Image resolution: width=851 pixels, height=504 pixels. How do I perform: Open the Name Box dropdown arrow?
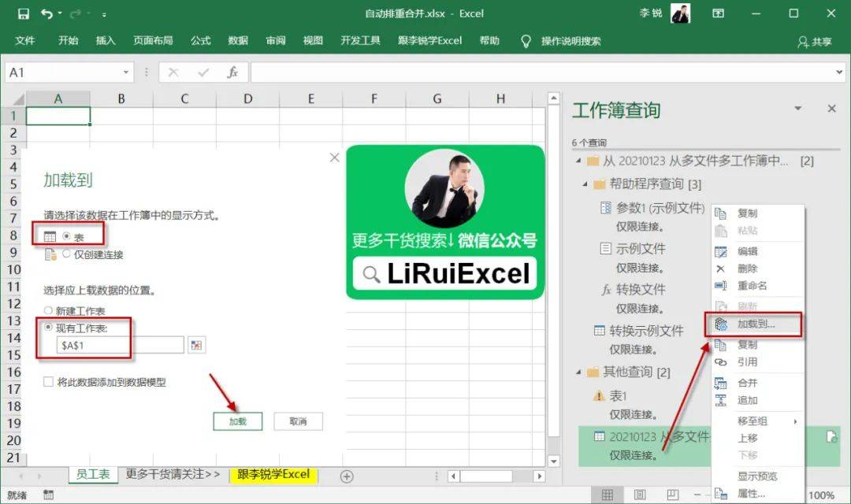[126, 72]
